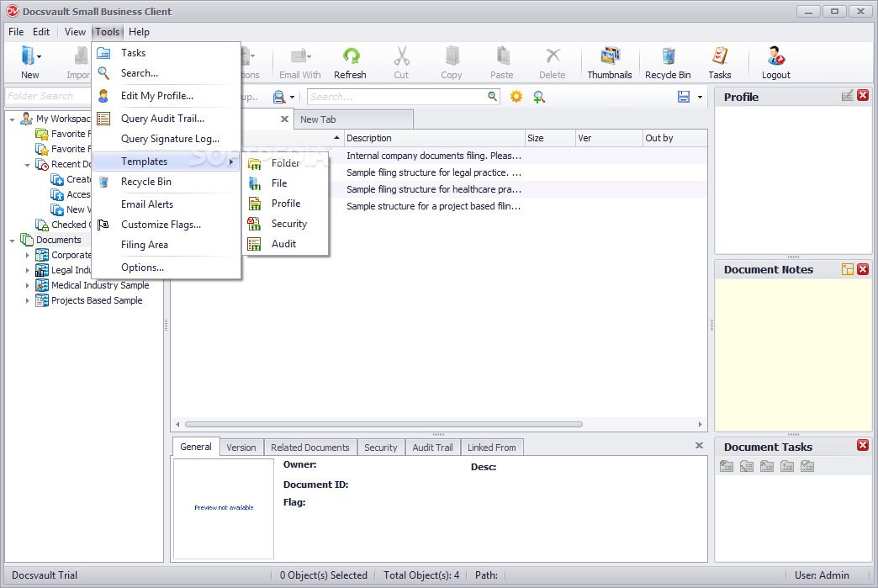This screenshot has height=588, width=878.
Task: Click the edit icon in Profile panel
Action: pos(848,96)
